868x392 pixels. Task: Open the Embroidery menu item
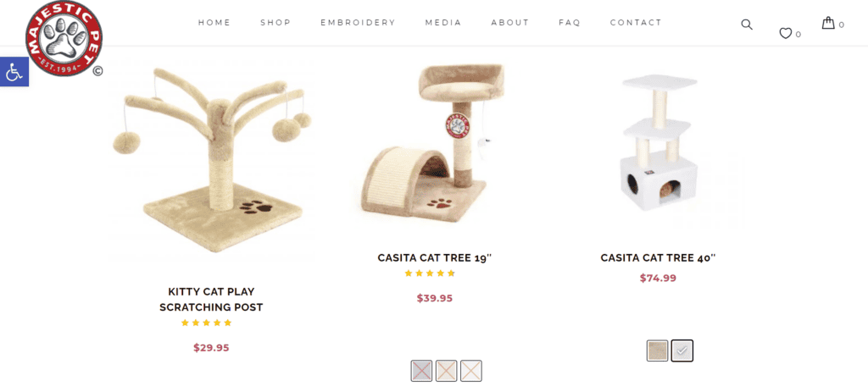pos(359,23)
